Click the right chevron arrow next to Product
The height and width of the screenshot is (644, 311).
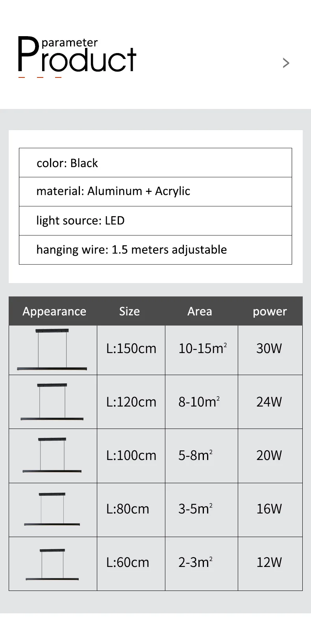coord(286,63)
